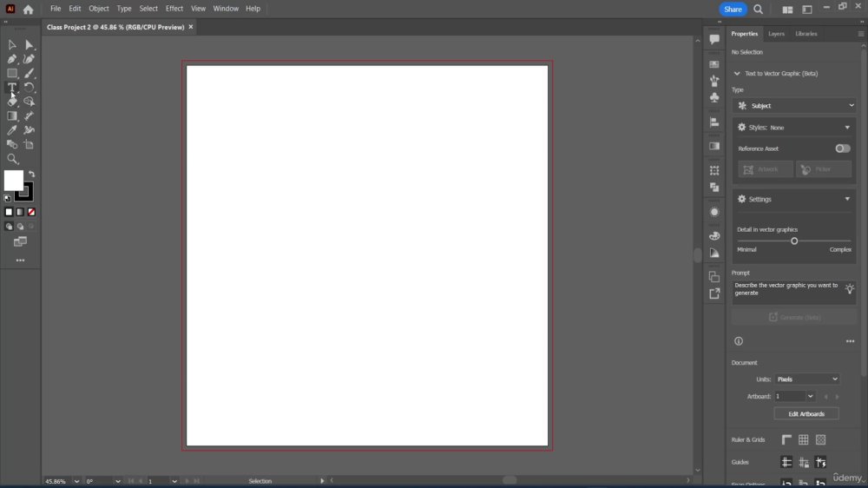Toggle the Reference Asset switch
Screen dimensions: 868x488
[843, 148]
